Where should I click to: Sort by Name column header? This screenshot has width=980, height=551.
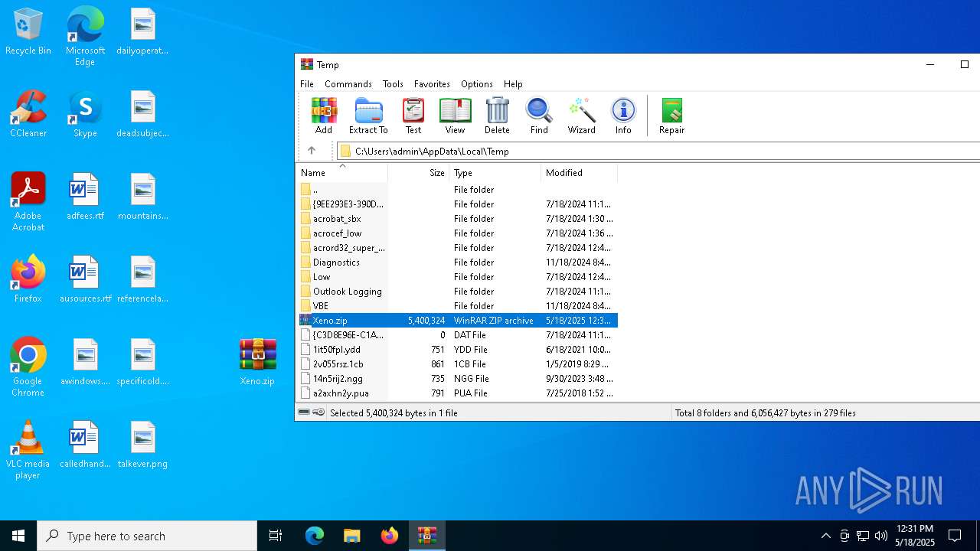342,173
